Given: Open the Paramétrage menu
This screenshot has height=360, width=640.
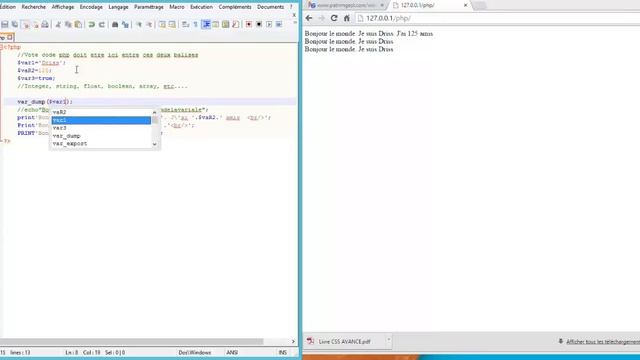Looking at the screenshot, I should (x=149, y=7).
